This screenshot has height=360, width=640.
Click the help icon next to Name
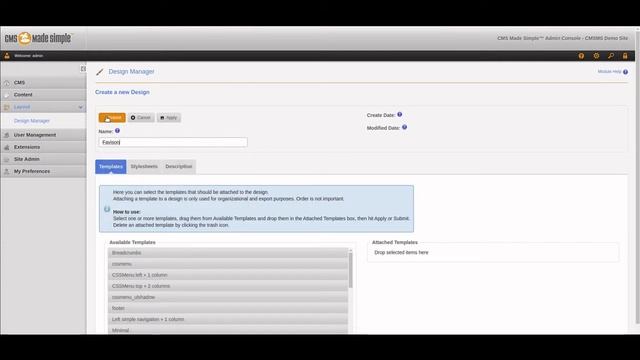click(x=118, y=131)
